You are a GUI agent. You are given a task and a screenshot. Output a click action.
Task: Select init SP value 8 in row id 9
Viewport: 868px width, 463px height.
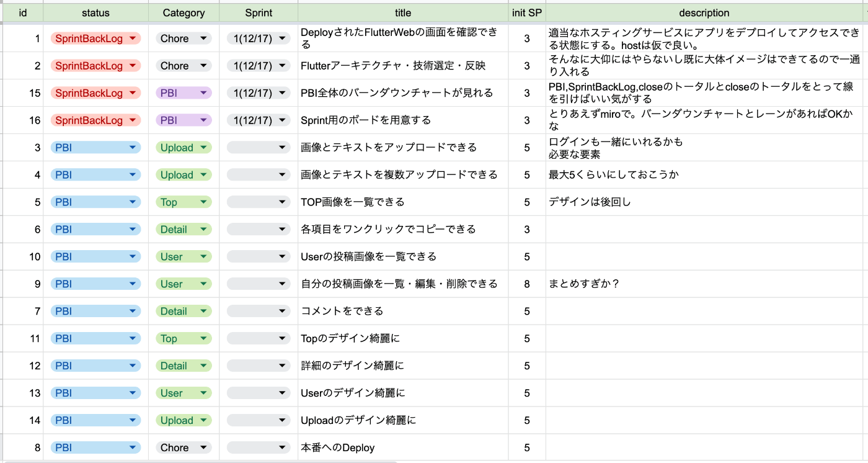coord(527,284)
